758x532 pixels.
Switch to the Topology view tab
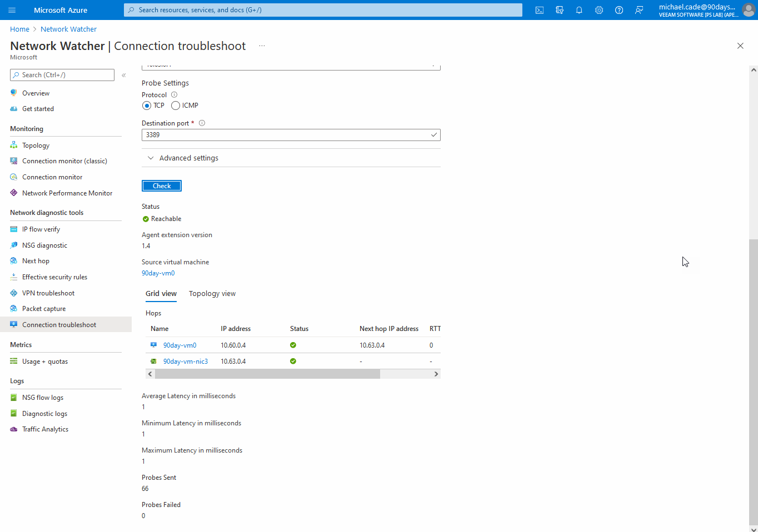point(212,294)
